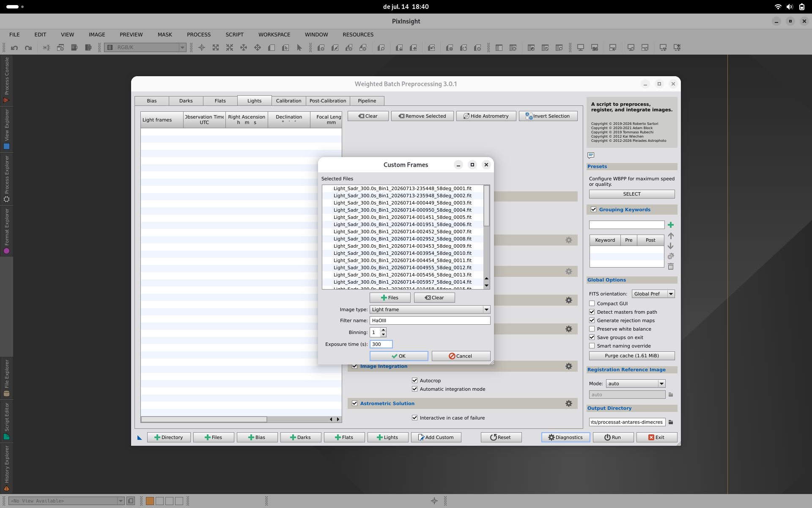
Task: Click the Purge cache button
Action: [x=632, y=356]
